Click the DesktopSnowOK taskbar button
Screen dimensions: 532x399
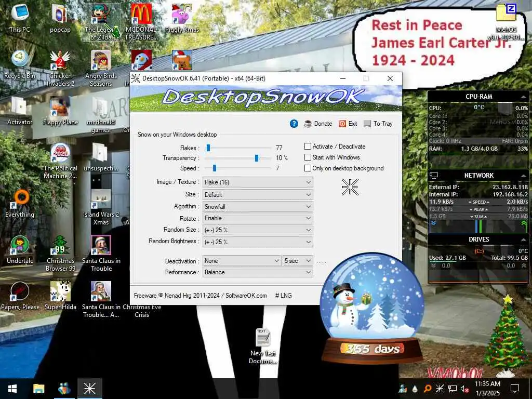point(90,389)
